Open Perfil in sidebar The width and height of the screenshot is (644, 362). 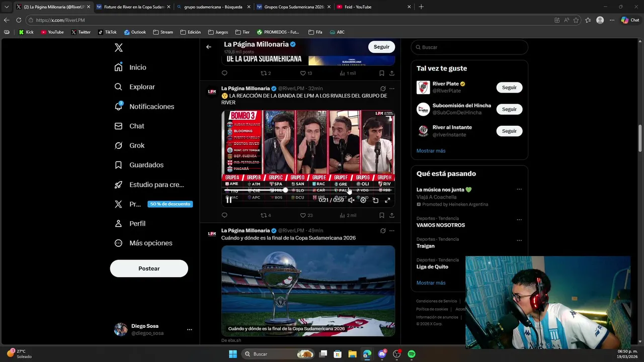coord(130,224)
